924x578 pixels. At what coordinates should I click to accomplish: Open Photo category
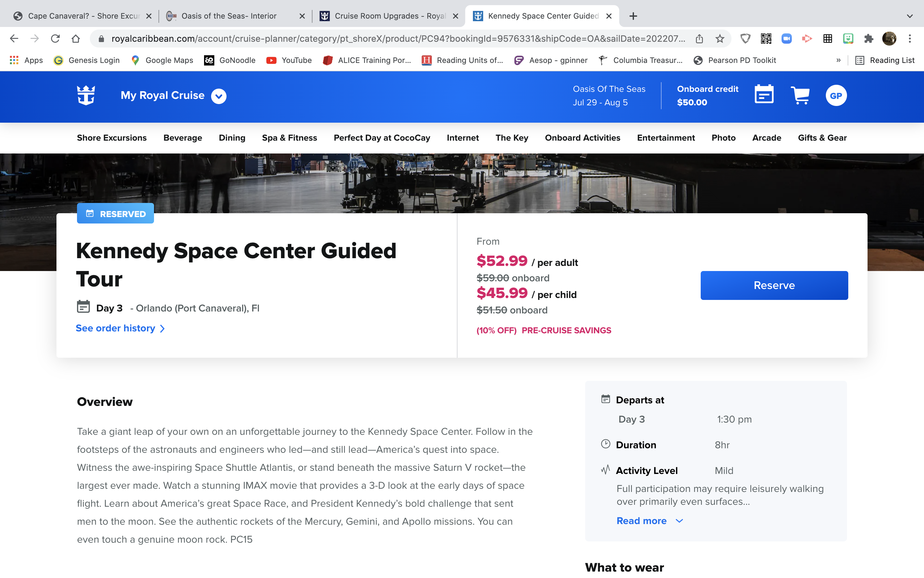(x=723, y=138)
